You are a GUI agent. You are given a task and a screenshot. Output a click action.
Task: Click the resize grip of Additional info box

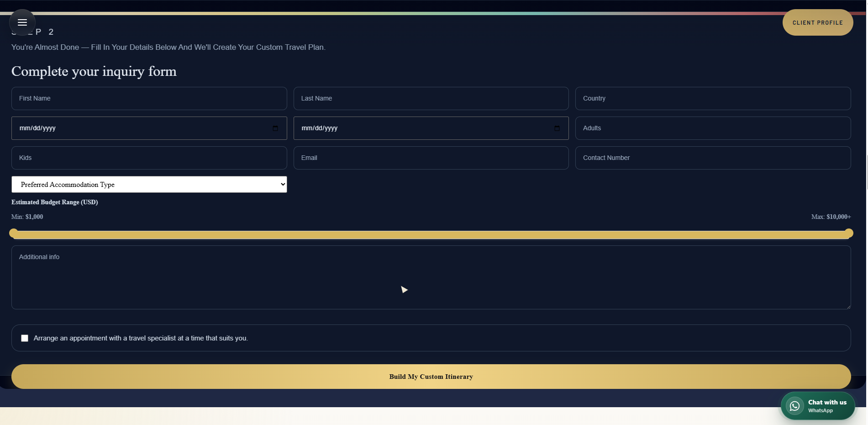pyautogui.click(x=848, y=307)
